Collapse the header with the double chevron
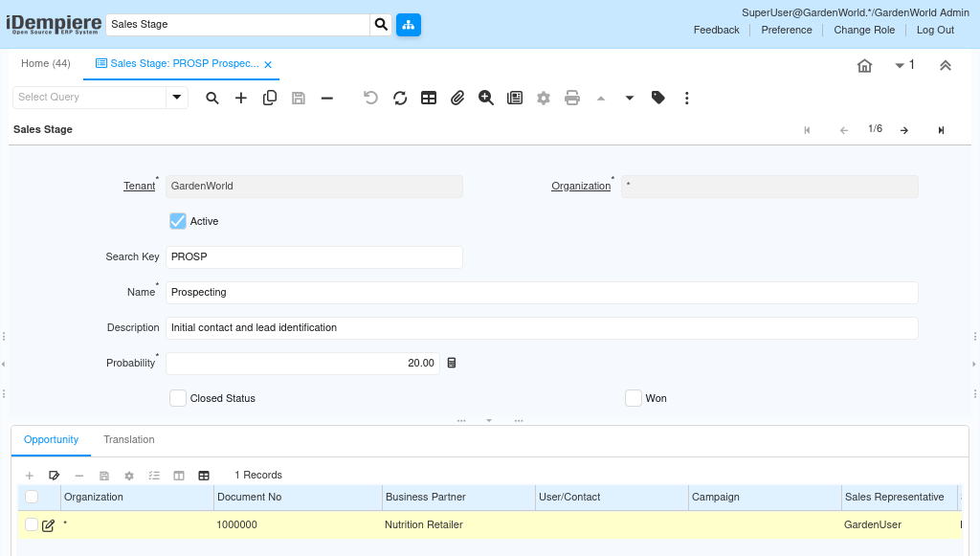Image resolution: width=980 pixels, height=556 pixels. pyautogui.click(x=945, y=65)
